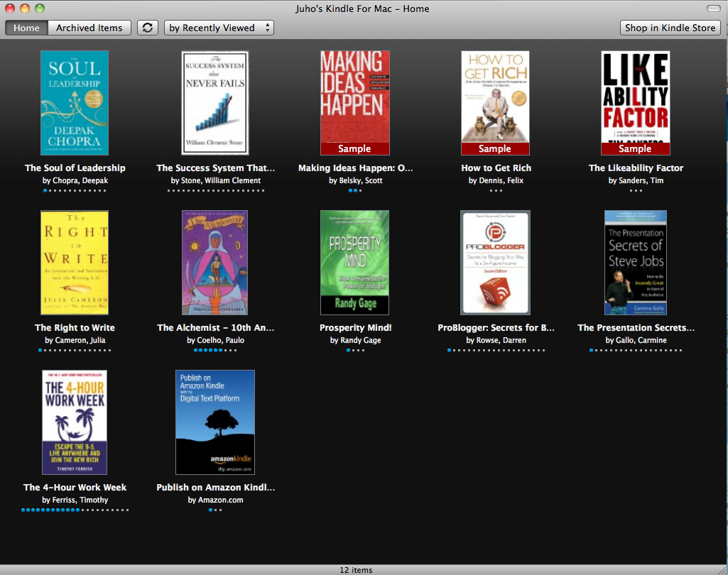
Task: Open The Soul of Leadership book cover
Action: click(75, 102)
